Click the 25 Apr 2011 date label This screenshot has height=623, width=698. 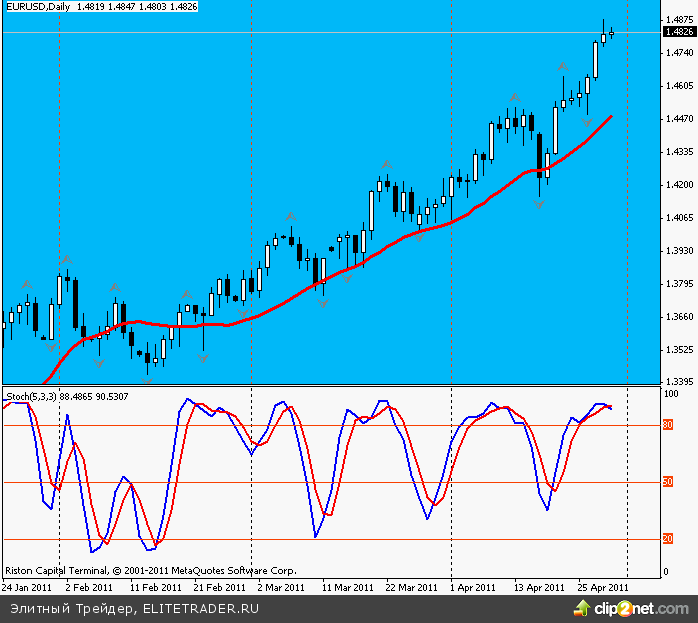[x=603, y=588]
